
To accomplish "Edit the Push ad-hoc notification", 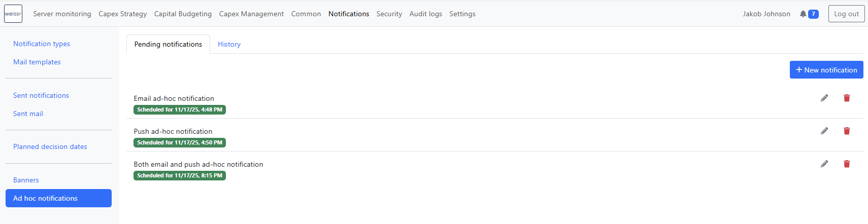I will click(824, 131).
